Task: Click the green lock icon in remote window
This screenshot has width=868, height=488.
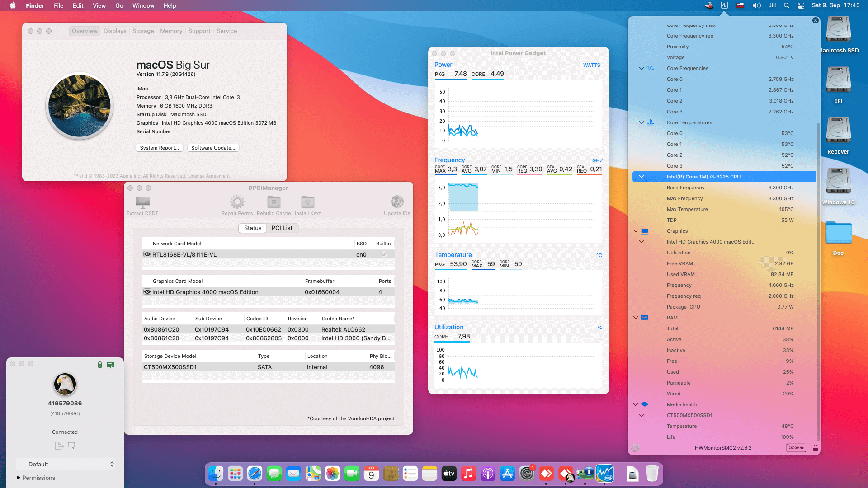Action: coord(100,365)
